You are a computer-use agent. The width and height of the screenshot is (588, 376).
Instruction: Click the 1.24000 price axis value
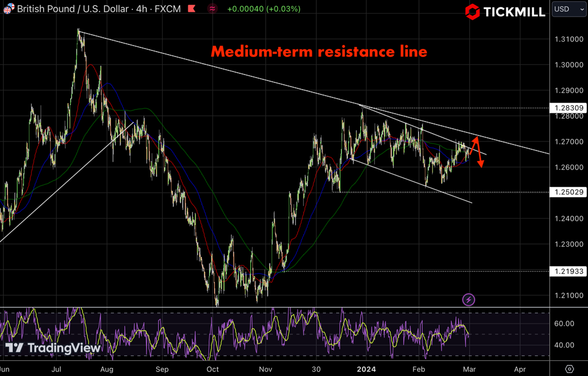tap(569, 219)
